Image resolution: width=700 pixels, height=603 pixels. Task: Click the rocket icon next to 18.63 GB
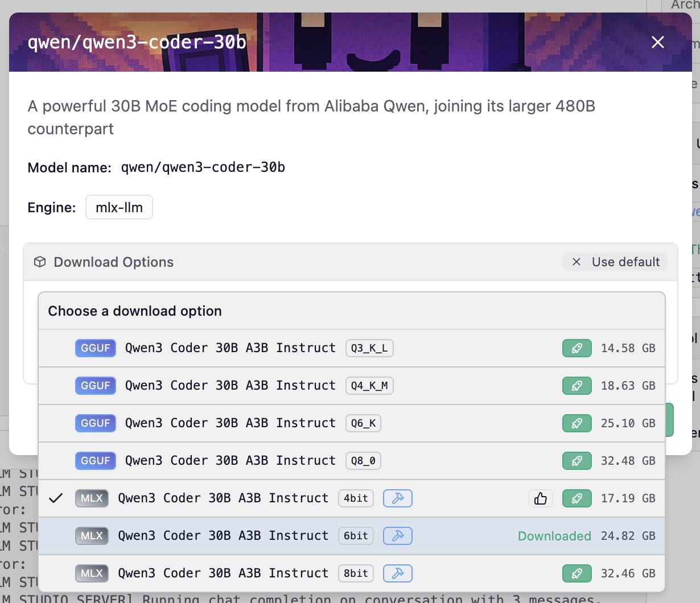[577, 385]
